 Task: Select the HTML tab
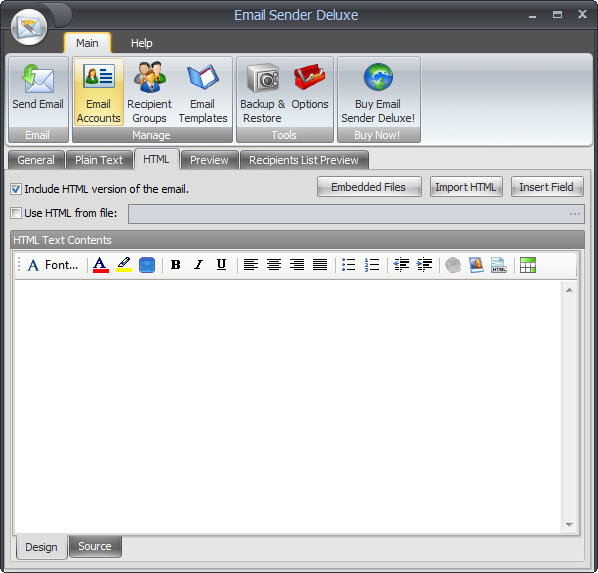156,159
